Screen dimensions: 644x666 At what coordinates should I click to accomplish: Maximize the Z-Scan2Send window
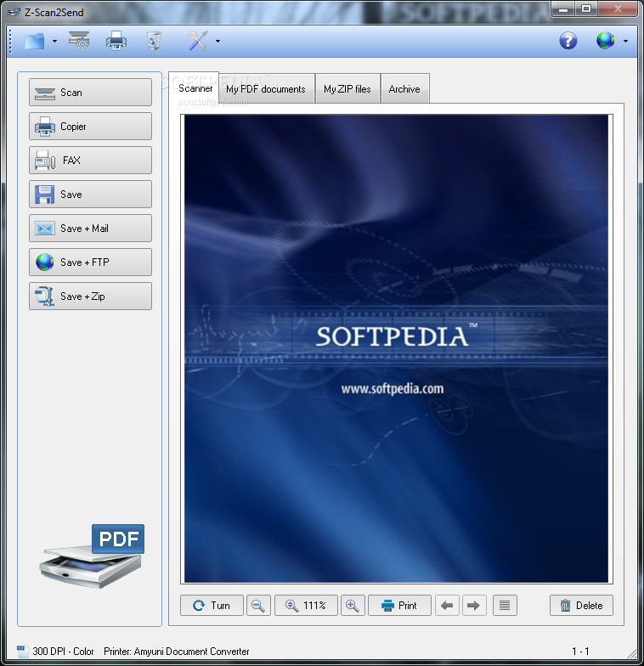tap(586, 8)
